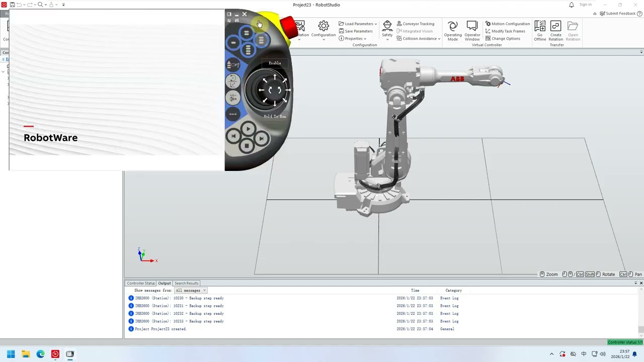This screenshot has width=644, height=362.
Task: Click the single-bar programmable key
Action: pos(233,43)
